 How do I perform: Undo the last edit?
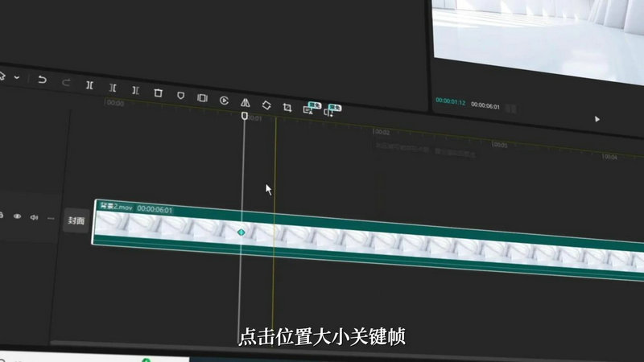(x=42, y=79)
